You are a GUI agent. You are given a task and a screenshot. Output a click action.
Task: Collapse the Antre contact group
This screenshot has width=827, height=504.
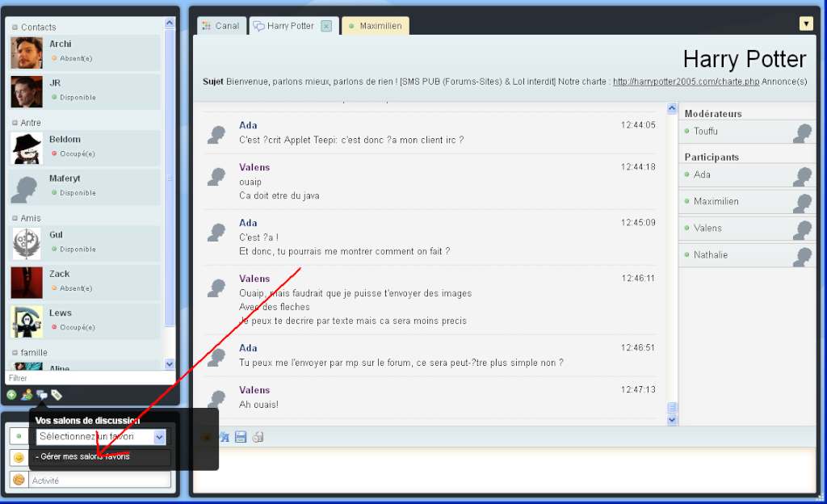coord(15,123)
